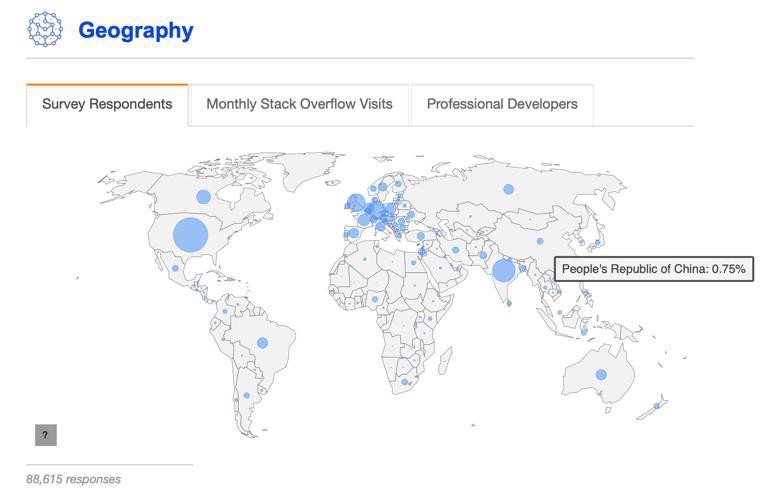Screen dimensions: 765x497
Task: Select the New Zealand bubble
Action: (x=657, y=405)
